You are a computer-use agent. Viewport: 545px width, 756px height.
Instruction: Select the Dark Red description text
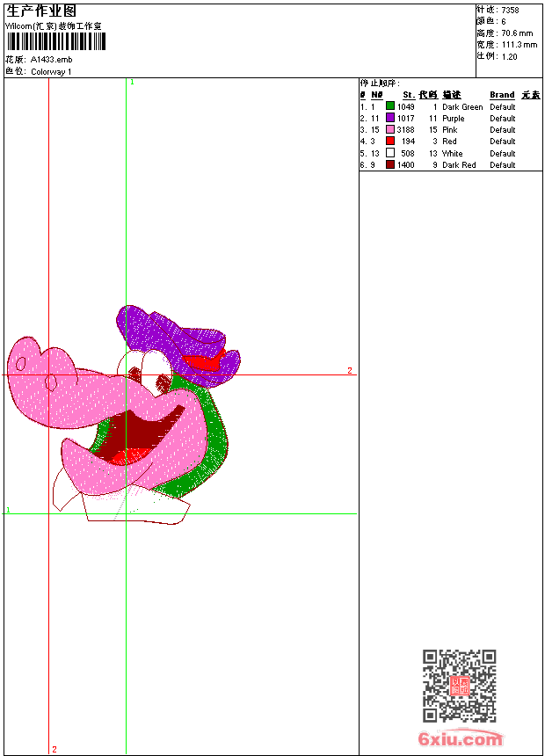(459, 165)
